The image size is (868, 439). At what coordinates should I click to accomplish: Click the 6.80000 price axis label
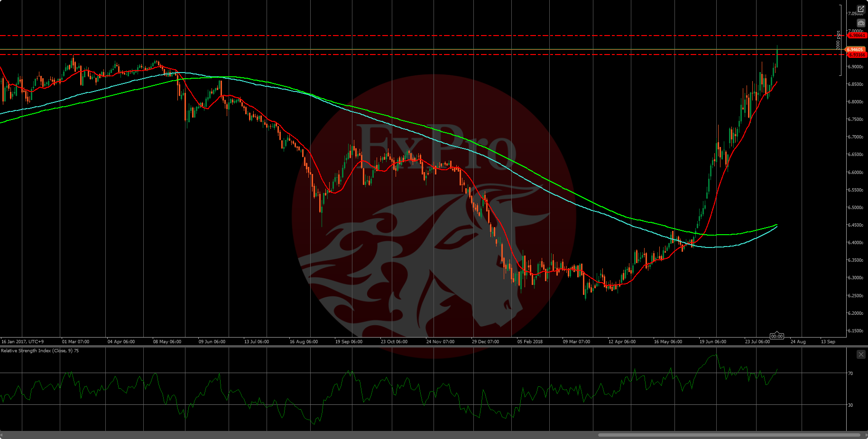click(x=856, y=102)
